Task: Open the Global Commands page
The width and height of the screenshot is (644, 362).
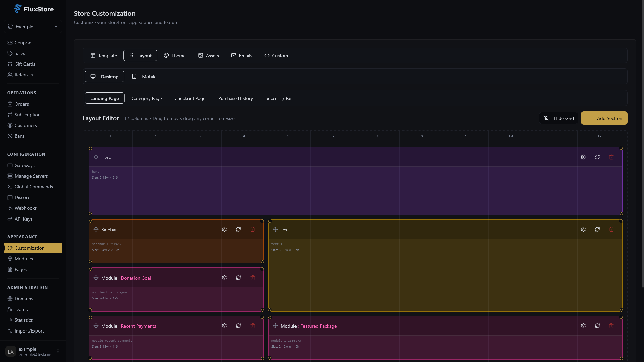Action: [34, 186]
